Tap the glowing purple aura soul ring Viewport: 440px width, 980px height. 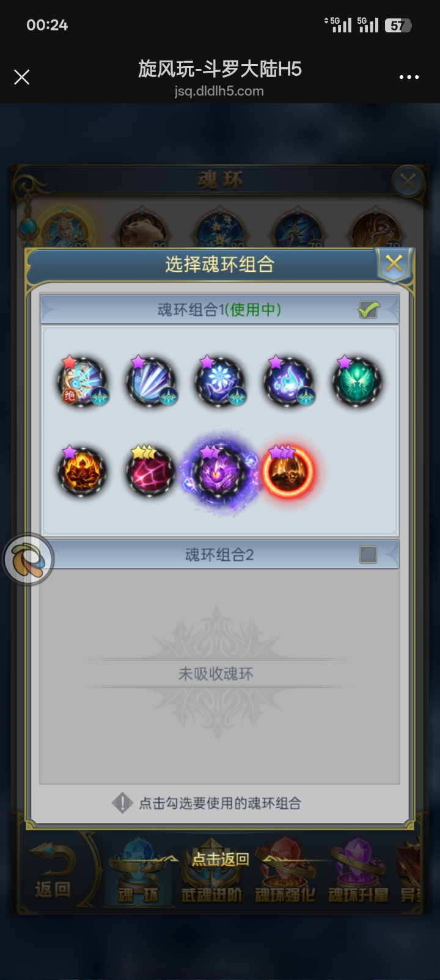(220, 472)
